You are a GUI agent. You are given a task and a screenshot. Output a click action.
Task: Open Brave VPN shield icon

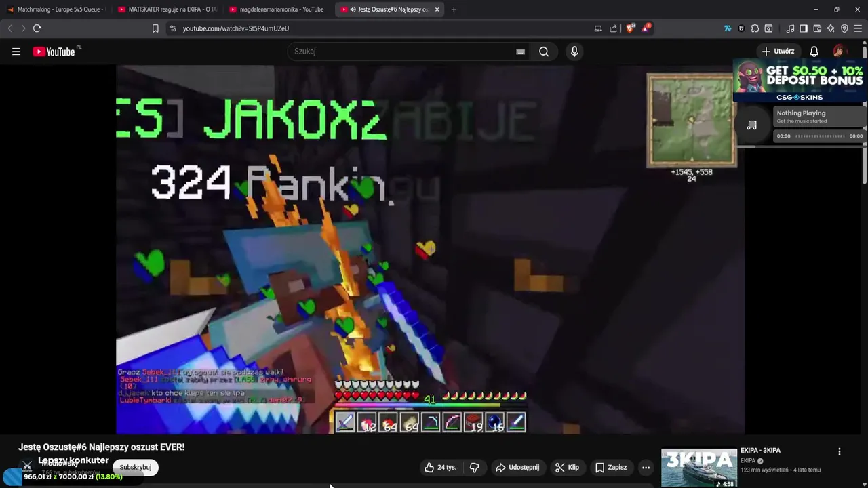point(844,28)
